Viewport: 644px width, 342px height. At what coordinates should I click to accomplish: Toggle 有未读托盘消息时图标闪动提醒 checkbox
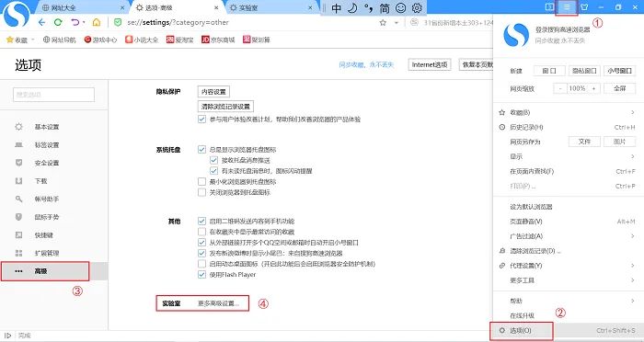(x=213, y=171)
